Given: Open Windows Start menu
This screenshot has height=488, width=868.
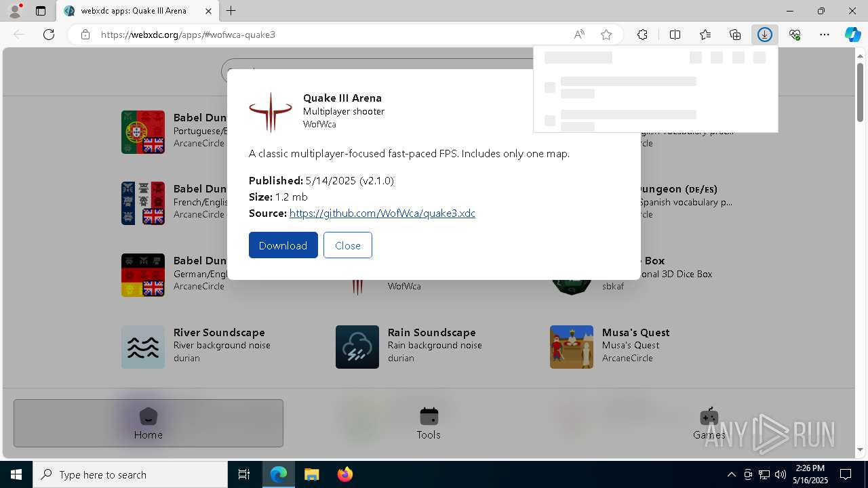Looking at the screenshot, I should tap(16, 474).
